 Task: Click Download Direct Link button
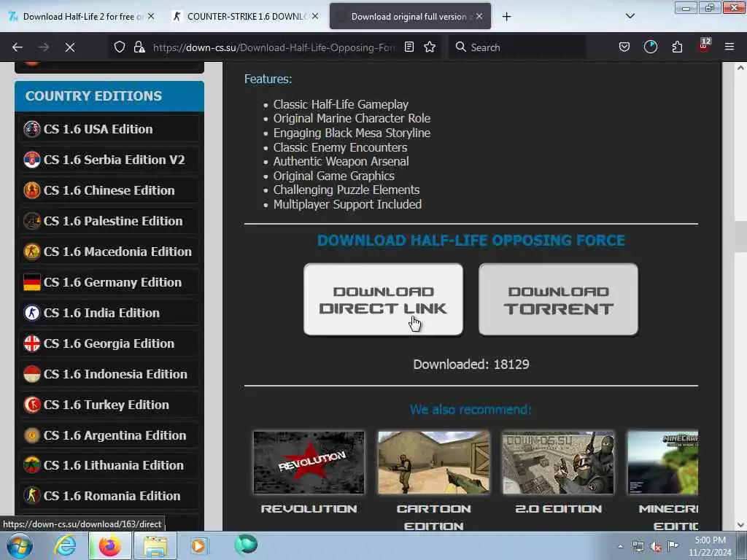[x=384, y=300]
